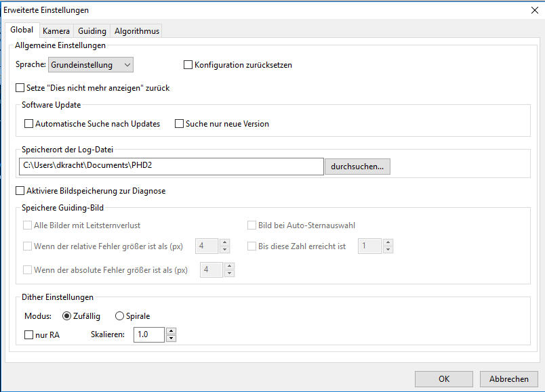Switch to the Kamera tab

click(x=56, y=31)
